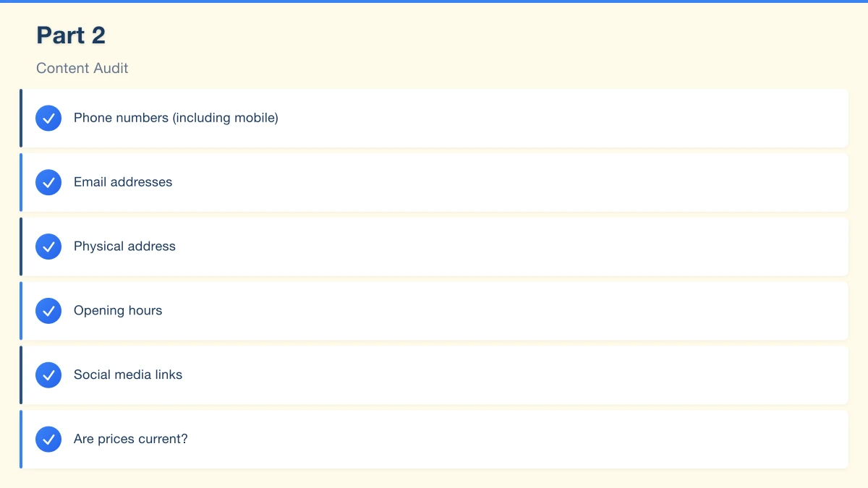Toggle the 'Are prices current?' check circle
The height and width of the screenshot is (488, 868).
point(48,439)
